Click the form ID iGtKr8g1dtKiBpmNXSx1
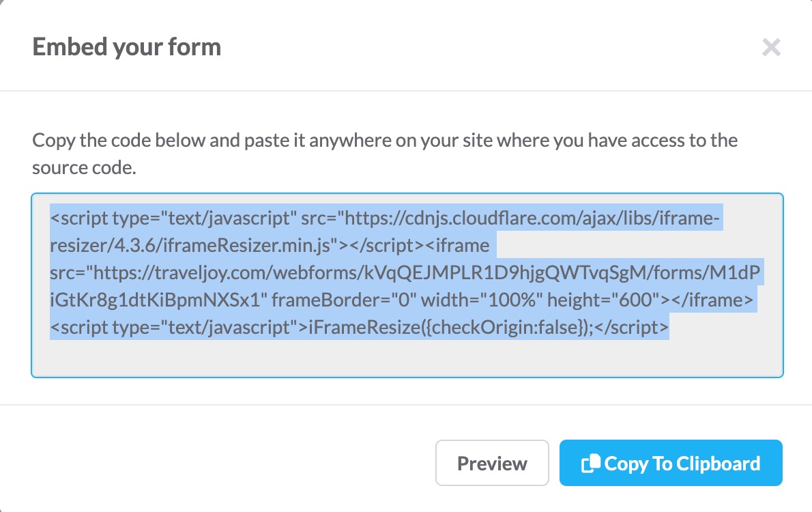 click(155, 300)
